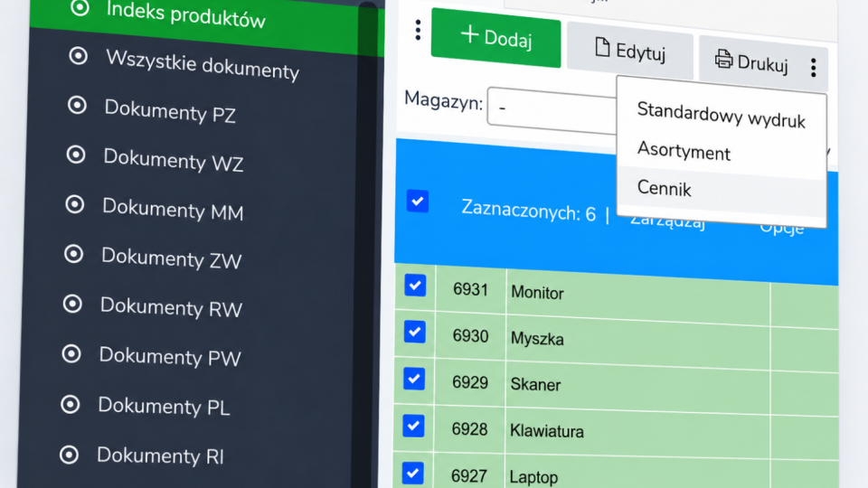Click circle icon beside Dokumenty WZ
The height and width of the screenshot is (488, 868).
pos(76,155)
